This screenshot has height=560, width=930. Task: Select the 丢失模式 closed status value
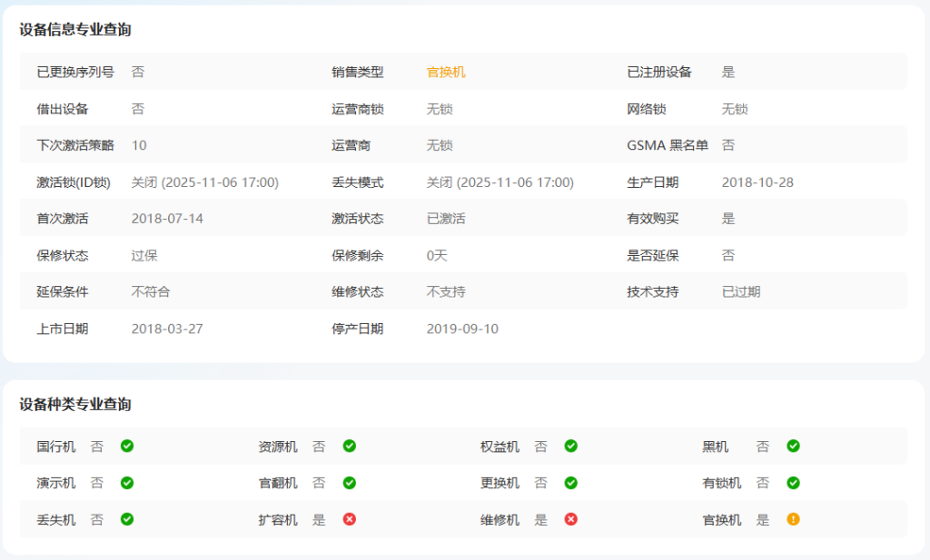point(500,182)
